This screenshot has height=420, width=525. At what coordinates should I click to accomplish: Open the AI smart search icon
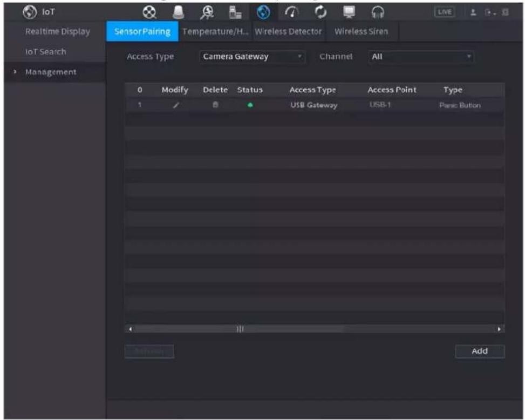207,12
